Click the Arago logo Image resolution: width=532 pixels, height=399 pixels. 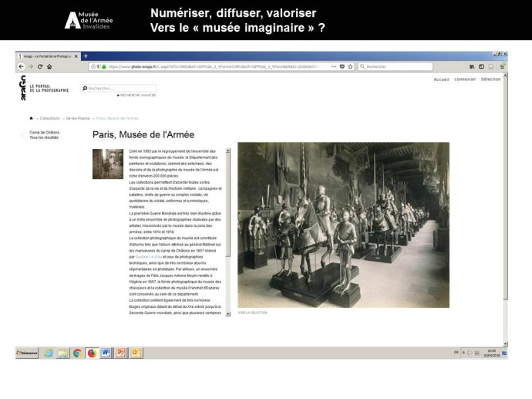tap(23, 88)
